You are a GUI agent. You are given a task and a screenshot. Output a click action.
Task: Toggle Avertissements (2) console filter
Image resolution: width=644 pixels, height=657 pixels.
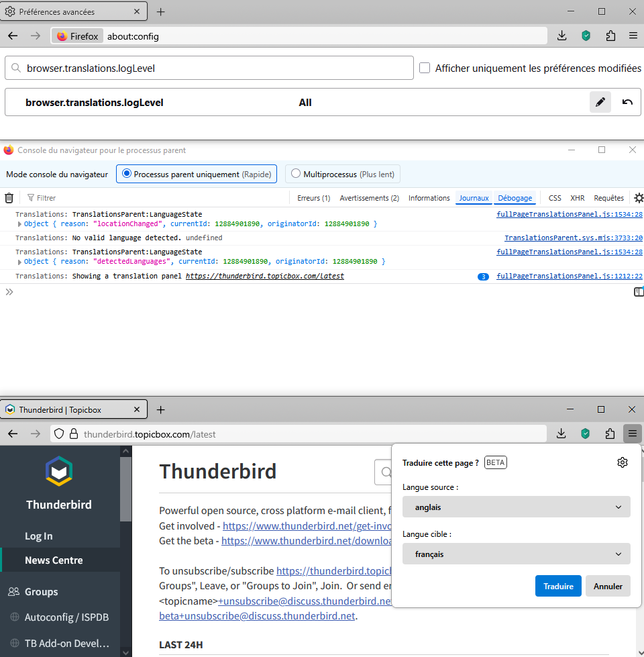370,198
